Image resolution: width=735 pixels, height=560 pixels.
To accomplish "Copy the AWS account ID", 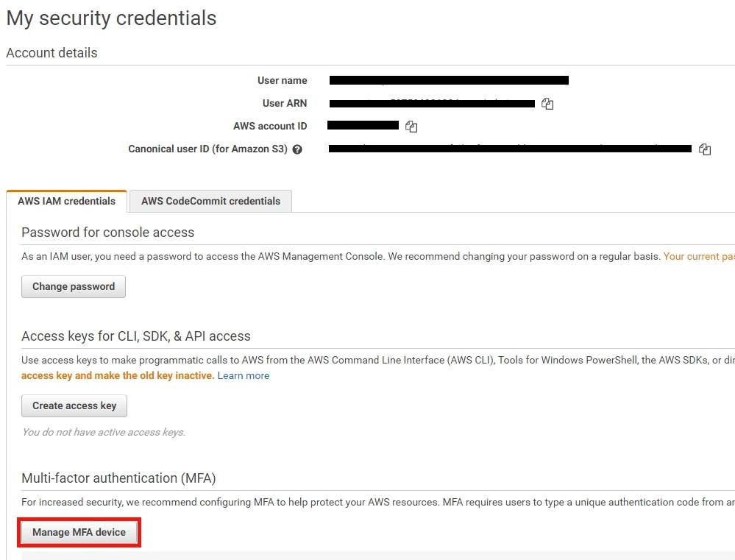I will click(411, 127).
